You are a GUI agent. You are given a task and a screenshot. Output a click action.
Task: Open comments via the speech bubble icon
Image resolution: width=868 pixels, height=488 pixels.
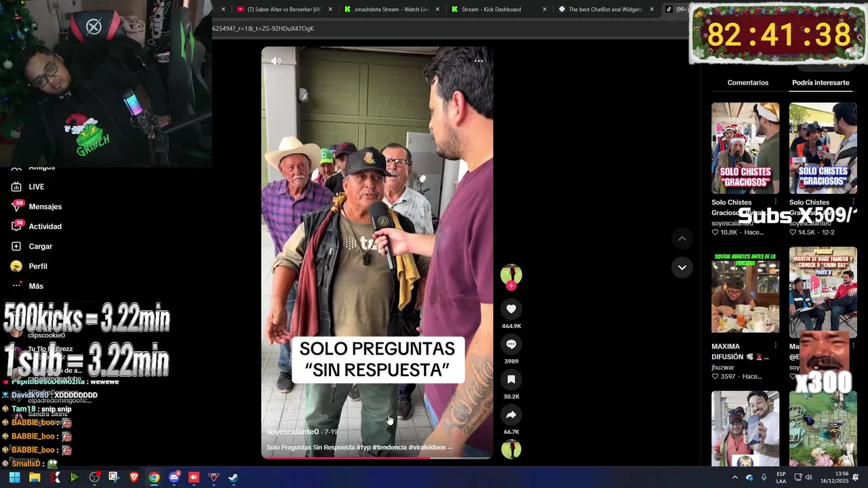pos(511,344)
